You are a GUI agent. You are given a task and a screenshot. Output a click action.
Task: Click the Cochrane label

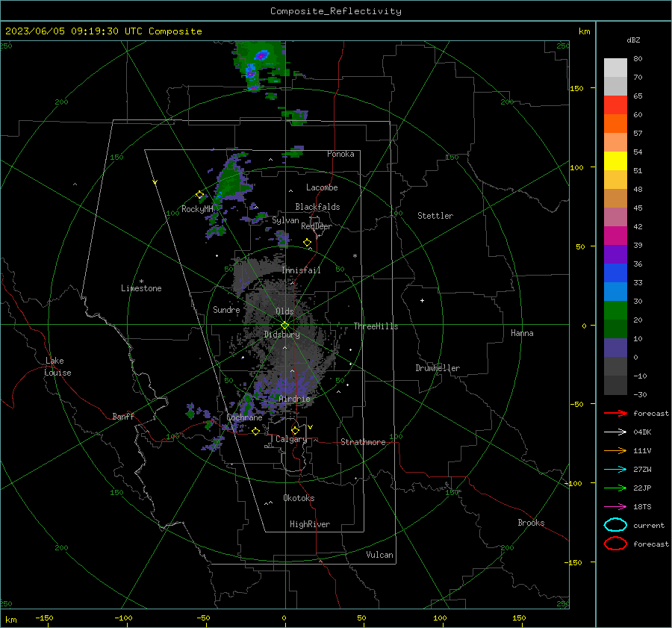coord(244,417)
